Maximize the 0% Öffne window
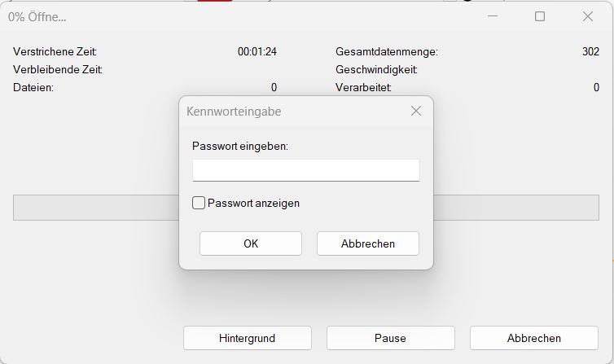Screen dimensions: 614x364 pyautogui.click(x=540, y=16)
